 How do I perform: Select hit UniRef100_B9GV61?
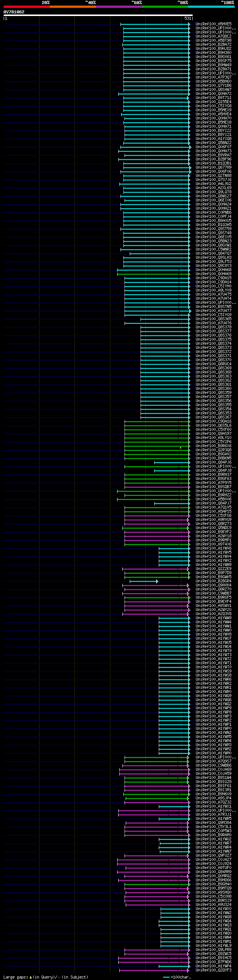(213, 57)
